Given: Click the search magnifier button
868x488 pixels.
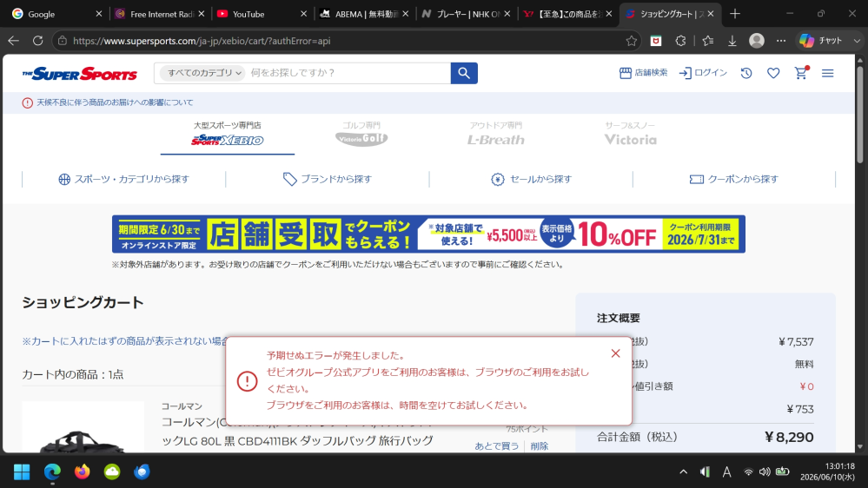Looking at the screenshot, I should point(464,73).
